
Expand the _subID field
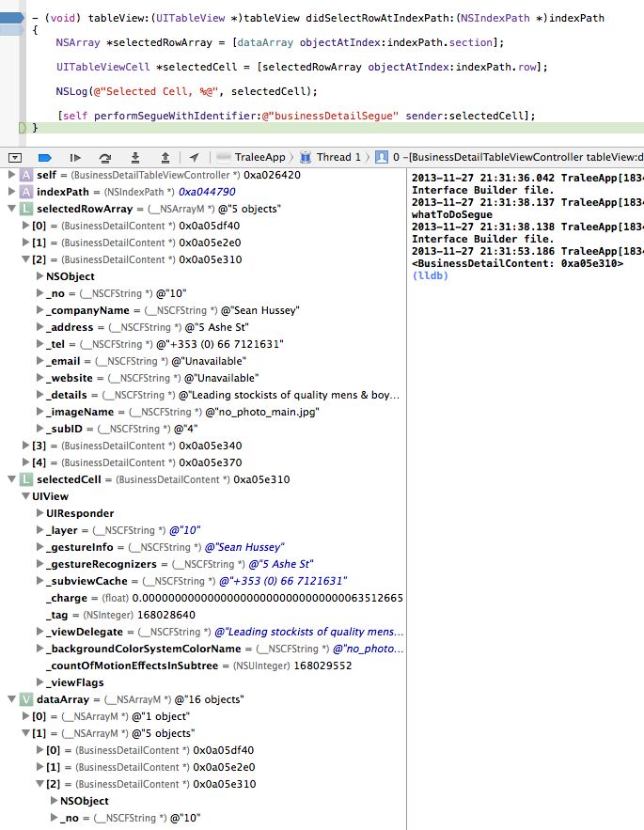tap(39, 429)
